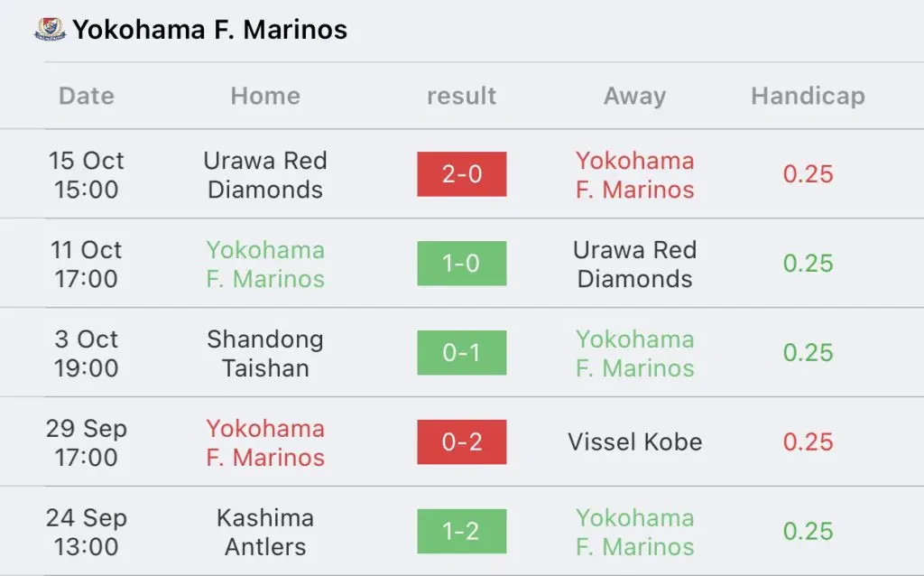The height and width of the screenshot is (576, 924).
Task: Click the 0.25 handicap for the 29 Sep match
Action: [x=808, y=441]
